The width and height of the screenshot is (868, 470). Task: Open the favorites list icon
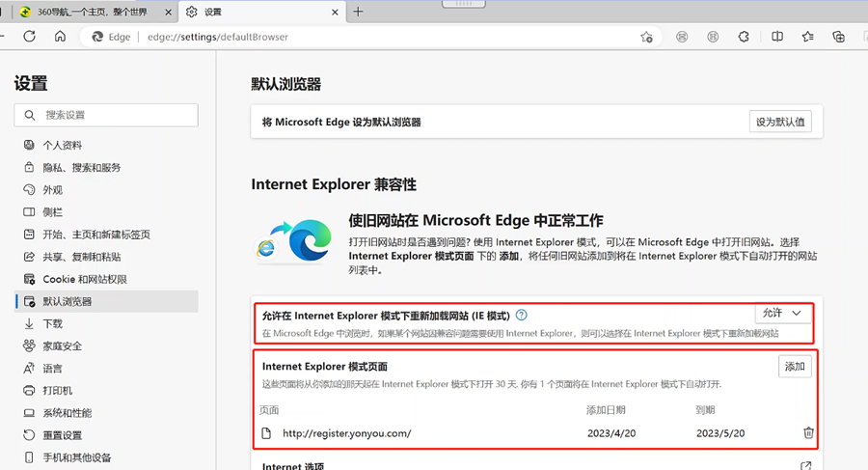pyautogui.click(x=807, y=37)
